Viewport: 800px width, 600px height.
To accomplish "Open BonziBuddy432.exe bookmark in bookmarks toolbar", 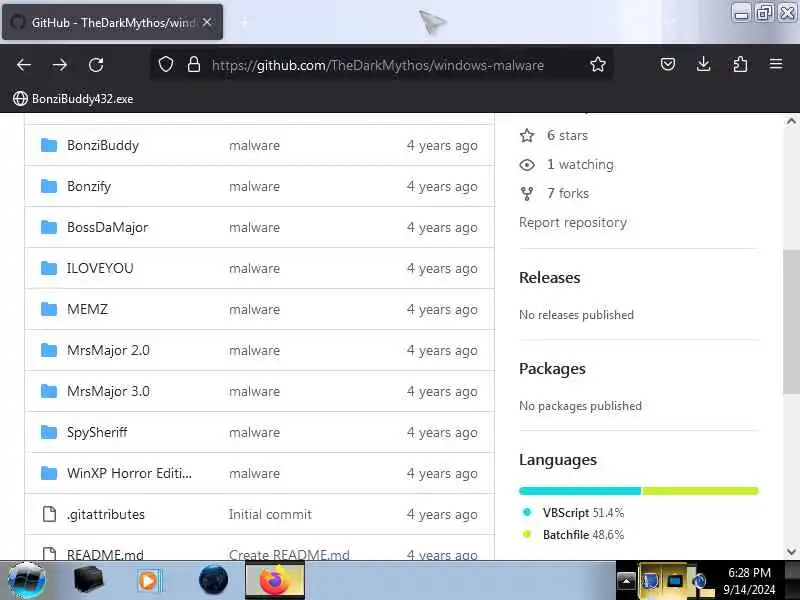I will (73, 98).
